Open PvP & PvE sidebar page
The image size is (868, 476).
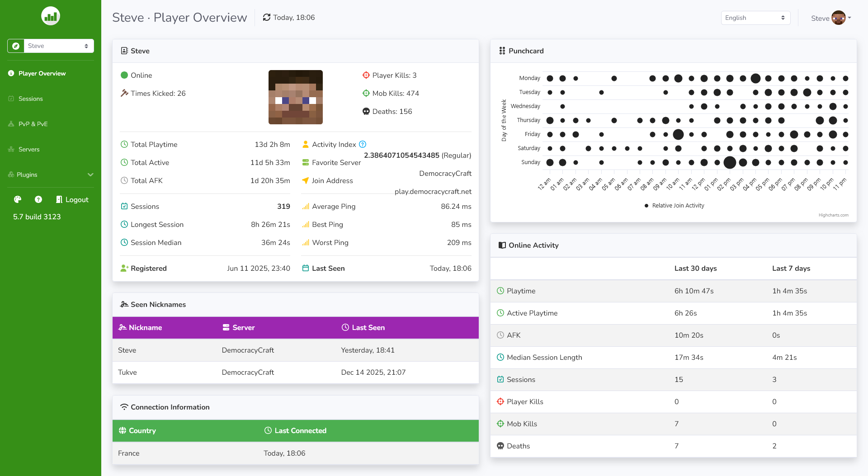[33, 124]
